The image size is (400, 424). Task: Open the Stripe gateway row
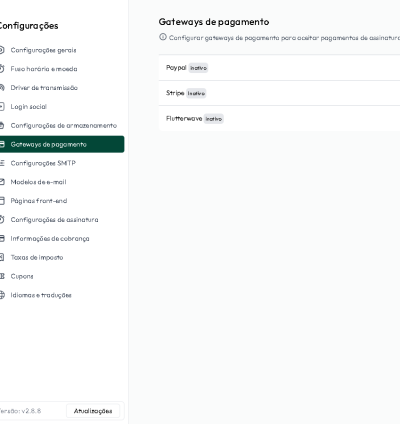279,93
